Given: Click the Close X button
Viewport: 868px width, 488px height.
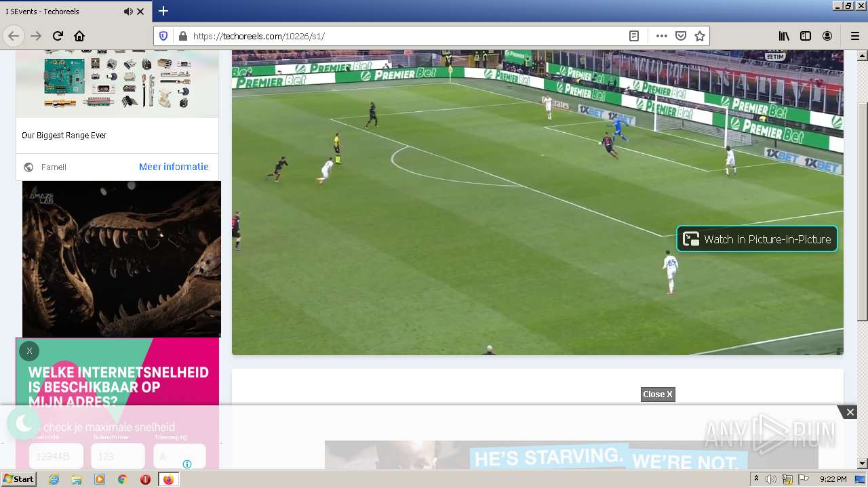Looking at the screenshot, I should pos(658,394).
